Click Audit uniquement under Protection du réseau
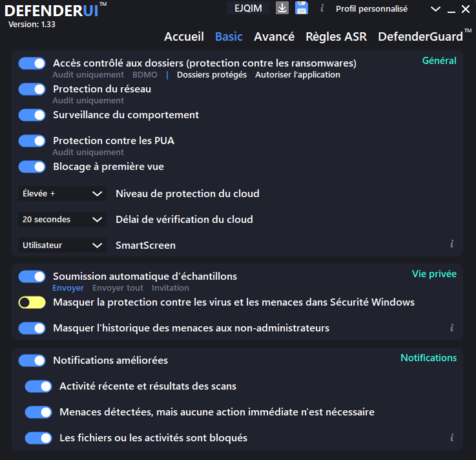Image resolution: width=476 pixels, height=460 pixels. tap(88, 101)
